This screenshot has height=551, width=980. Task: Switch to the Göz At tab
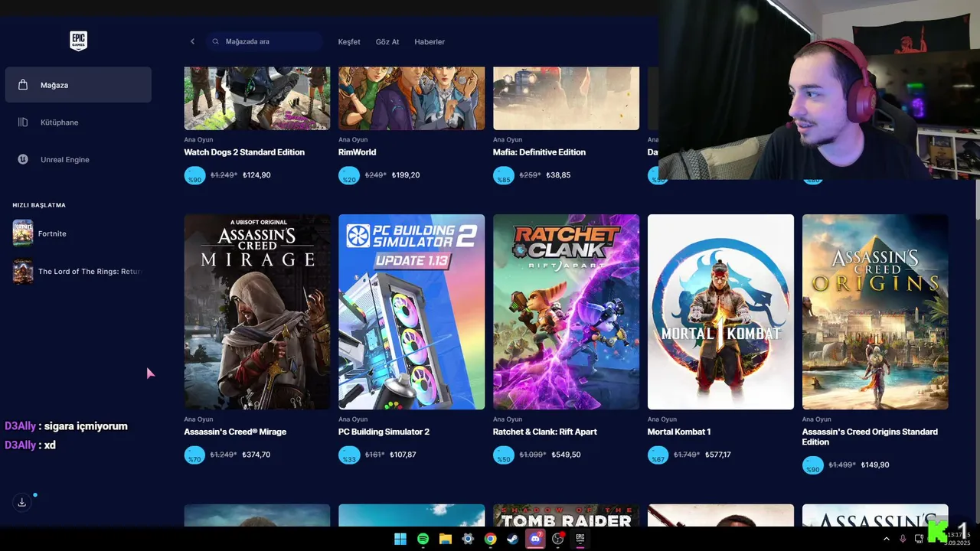pyautogui.click(x=387, y=42)
